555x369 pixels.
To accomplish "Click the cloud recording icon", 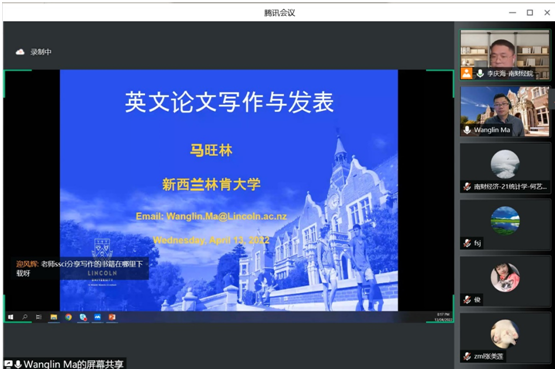I will click(x=20, y=52).
